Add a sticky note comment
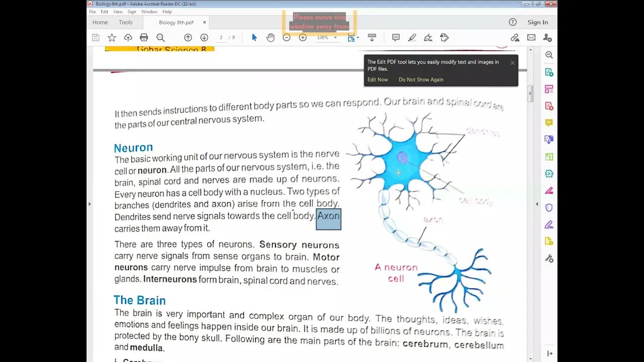This screenshot has height=362, width=644. (x=396, y=38)
